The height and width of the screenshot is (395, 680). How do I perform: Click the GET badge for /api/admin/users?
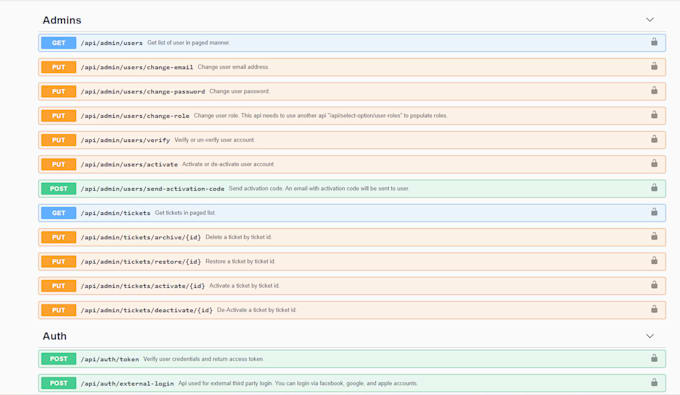[x=59, y=43]
